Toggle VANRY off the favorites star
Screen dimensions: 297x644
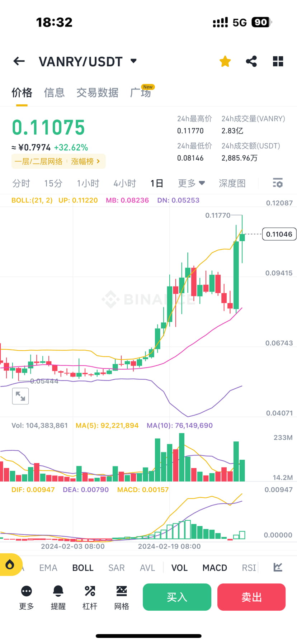click(x=225, y=61)
